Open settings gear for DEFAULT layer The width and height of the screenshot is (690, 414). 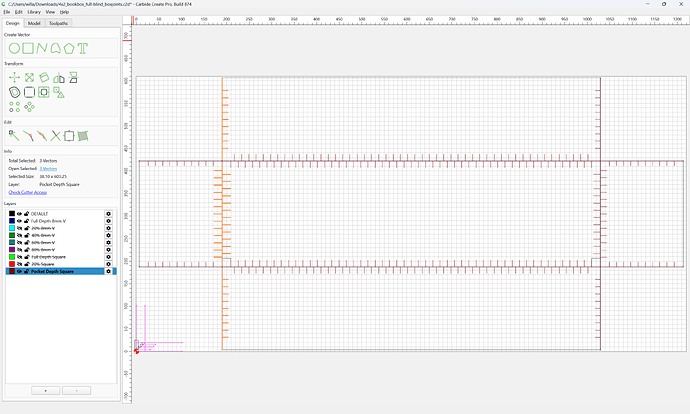click(108, 214)
